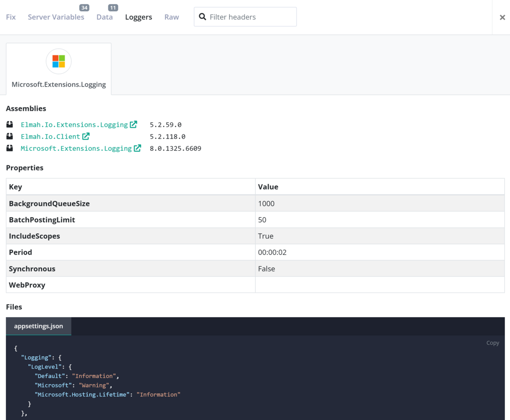
Task: Click the Microsoft four-color logo icon
Action: pos(59,61)
